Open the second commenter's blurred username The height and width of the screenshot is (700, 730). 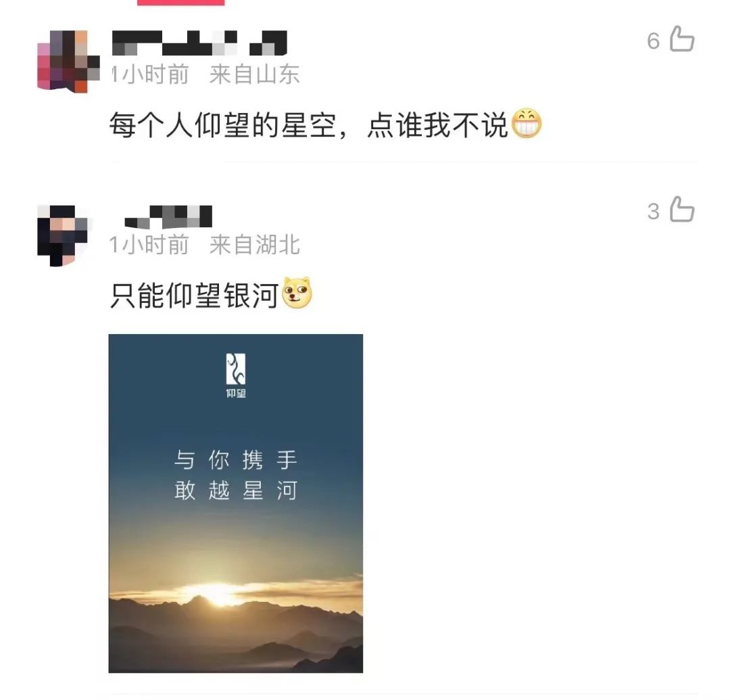pyautogui.click(x=168, y=216)
